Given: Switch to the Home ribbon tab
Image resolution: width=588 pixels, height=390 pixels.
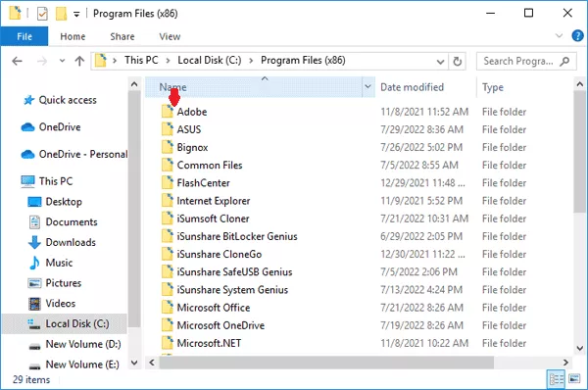Looking at the screenshot, I should (x=73, y=36).
